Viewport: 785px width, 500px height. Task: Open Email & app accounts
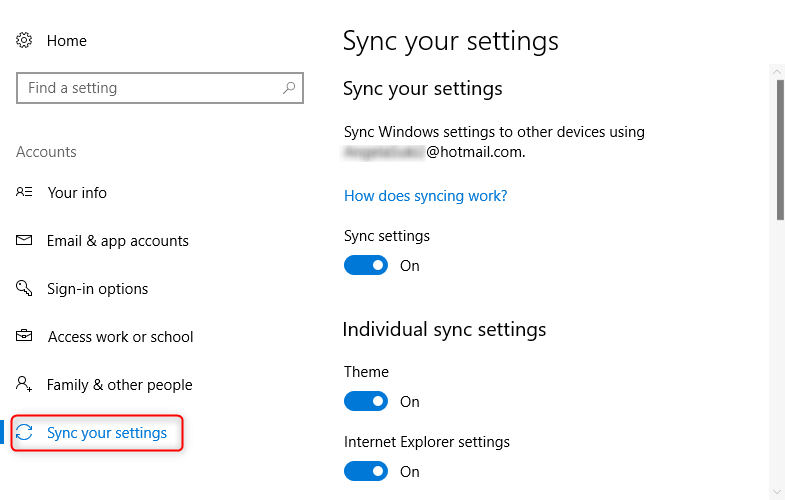click(118, 241)
